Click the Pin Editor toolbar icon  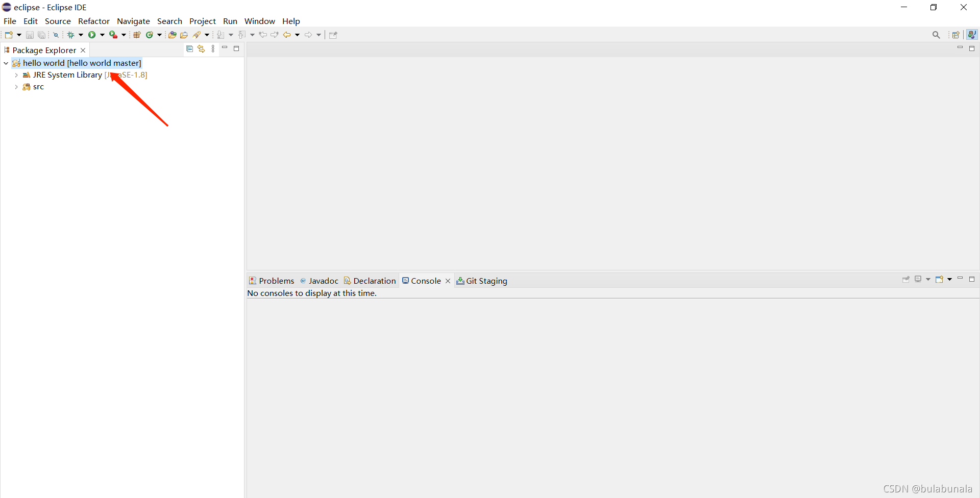(333, 35)
